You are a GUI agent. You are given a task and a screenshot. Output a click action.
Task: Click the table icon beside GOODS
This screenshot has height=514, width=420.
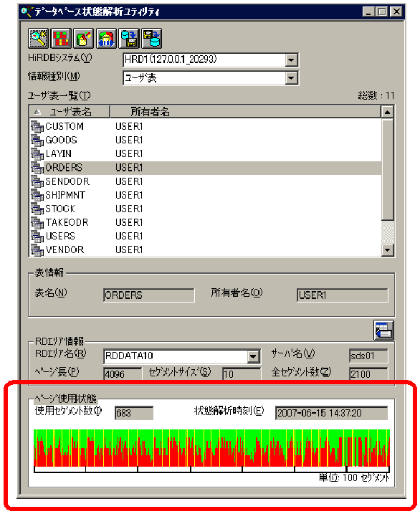[37, 141]
